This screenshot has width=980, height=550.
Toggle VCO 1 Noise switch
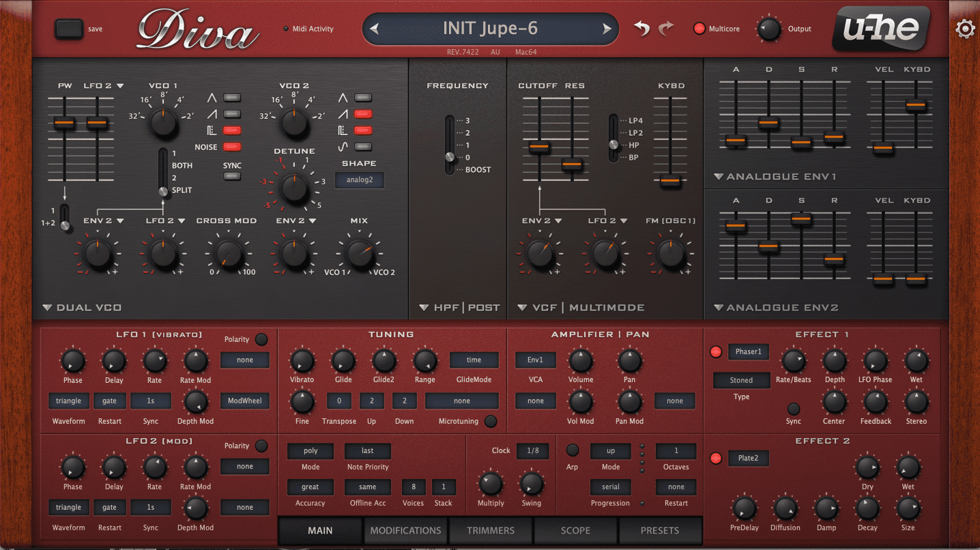(232, 147)
